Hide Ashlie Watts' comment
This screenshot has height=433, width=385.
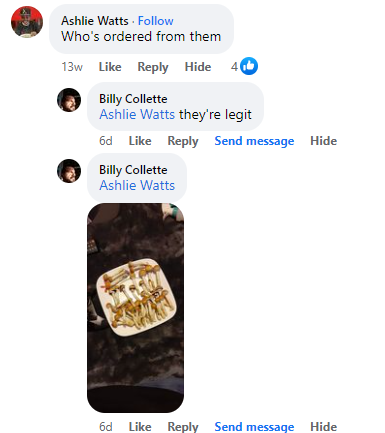pos(198,67)
